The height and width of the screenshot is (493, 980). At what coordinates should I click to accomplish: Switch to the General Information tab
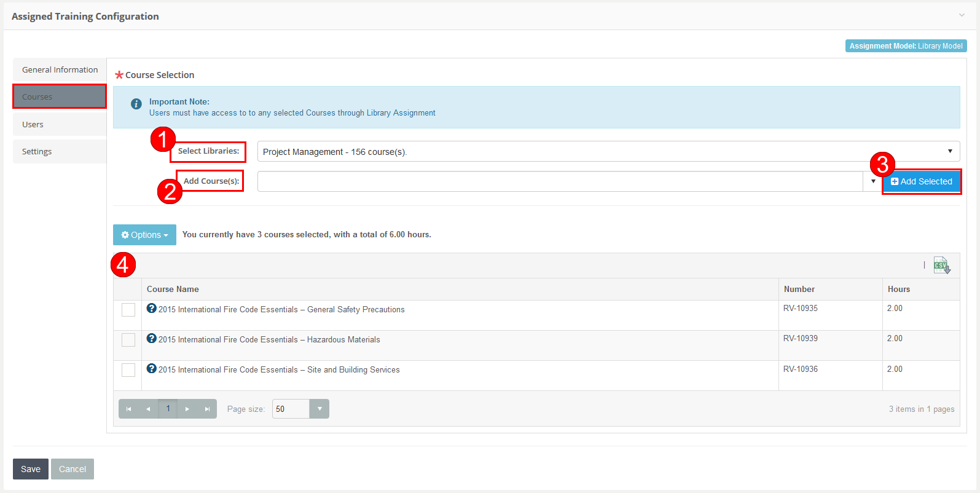point(60,70)
